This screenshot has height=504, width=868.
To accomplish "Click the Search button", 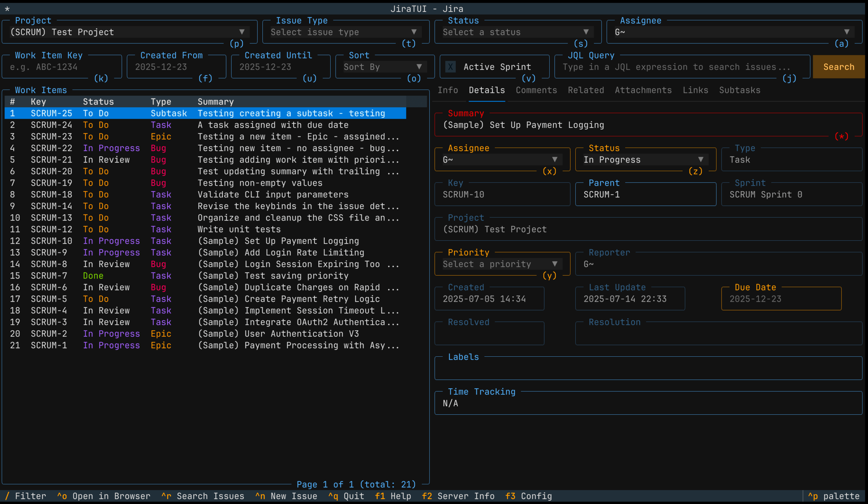I will [x=838, y=67].
